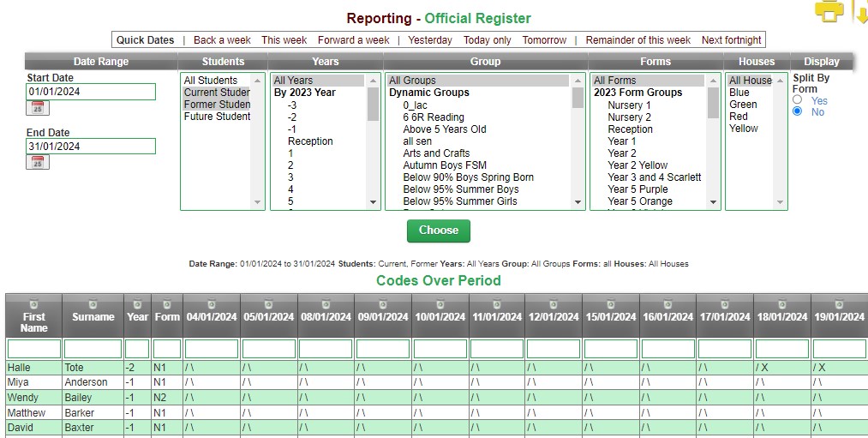Screen dimensions: 868x438
Task: Click the End Date input field
Action: pyautogui.click(x=91, y=147)
